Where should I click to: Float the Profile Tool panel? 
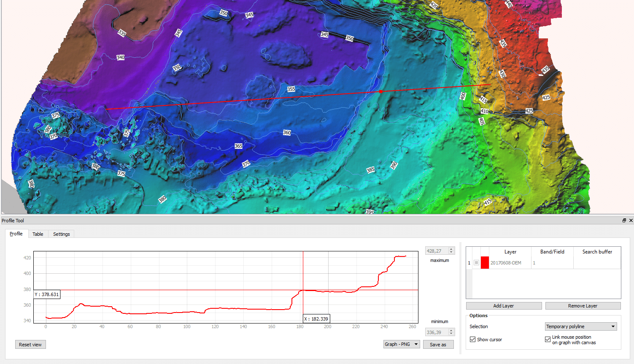pos(624,221)
